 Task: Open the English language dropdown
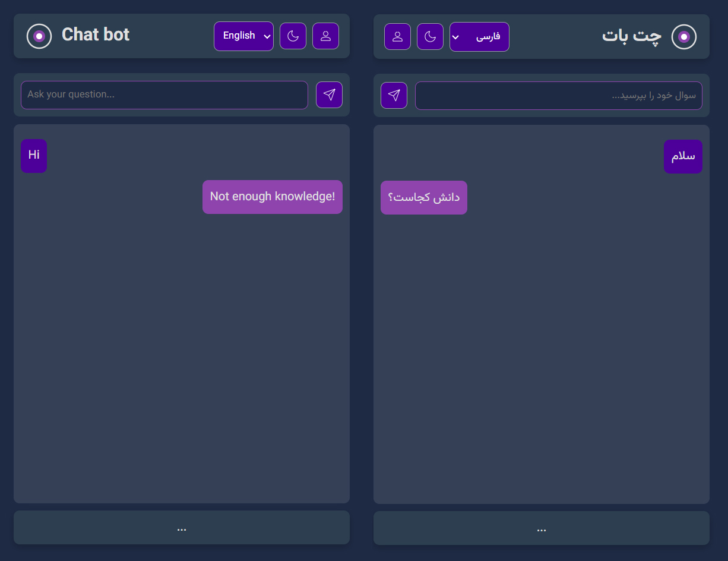[x=243, y=36]
